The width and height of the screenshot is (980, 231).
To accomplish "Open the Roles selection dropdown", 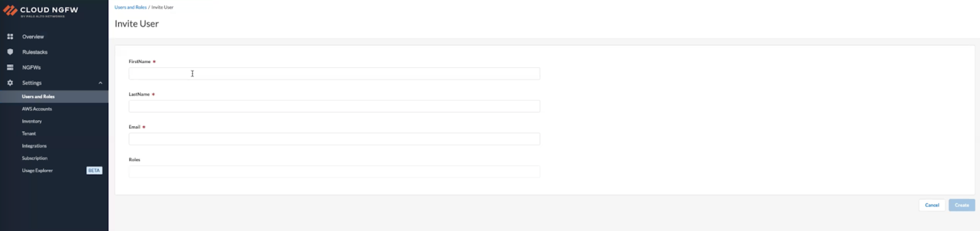I will coord(334,171).
